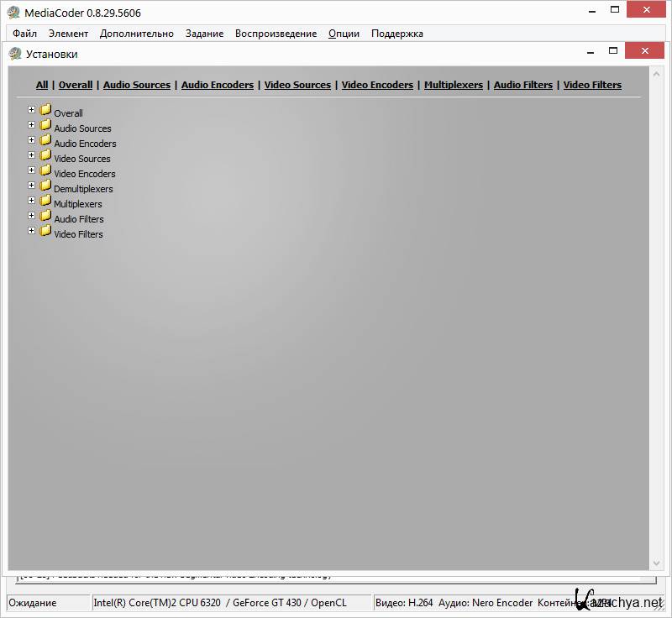Expand the Video Sources tree node
The width and height of the screenshot is (672, 618).
tap(32, 155)
